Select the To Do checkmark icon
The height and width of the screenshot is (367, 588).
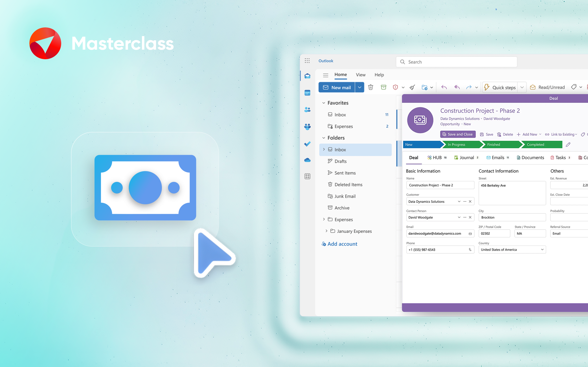tap(307, 144)
